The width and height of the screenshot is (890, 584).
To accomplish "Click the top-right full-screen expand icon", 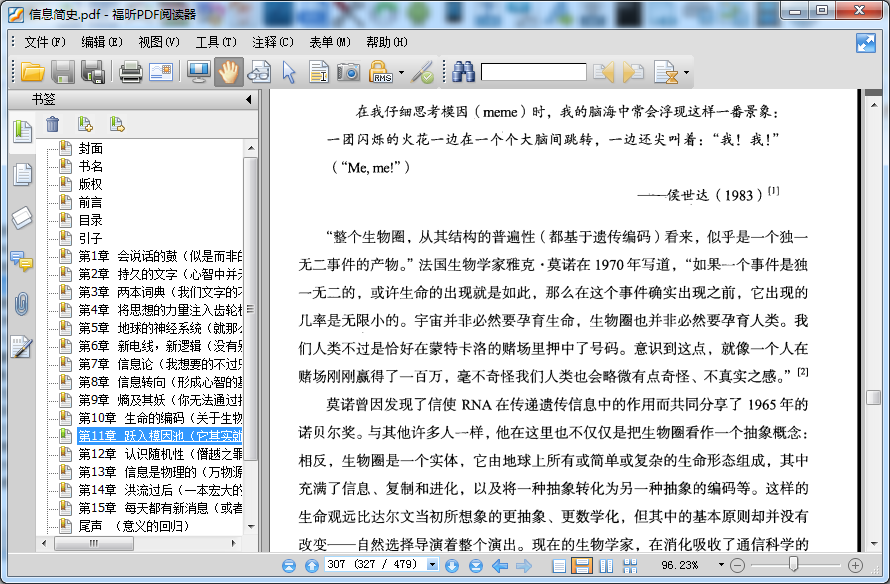I will pos(866,43).
